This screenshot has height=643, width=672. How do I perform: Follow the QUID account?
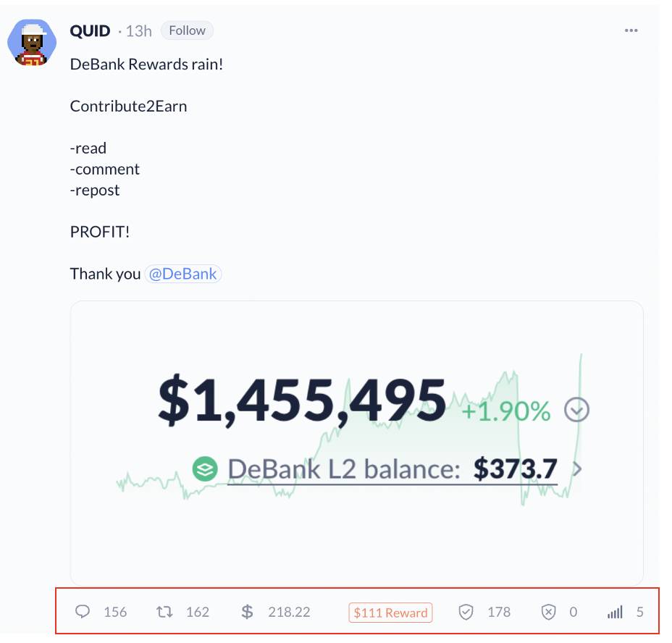(187, 30)
